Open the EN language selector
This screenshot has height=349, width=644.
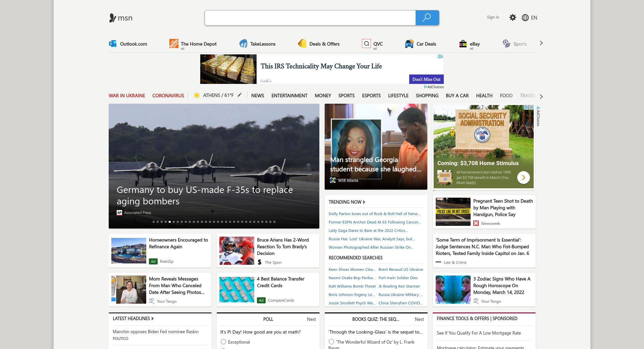(534, 18)
